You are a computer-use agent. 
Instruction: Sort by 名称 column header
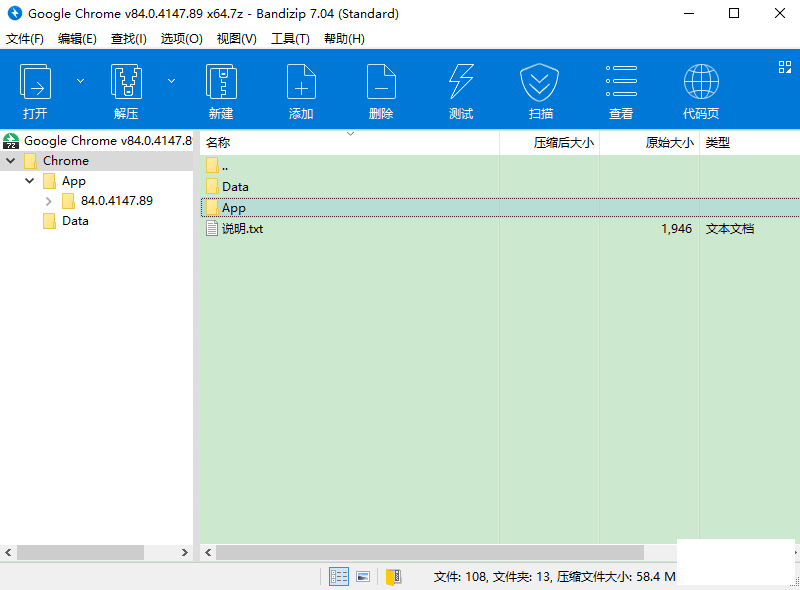click(x=349, y=142)
